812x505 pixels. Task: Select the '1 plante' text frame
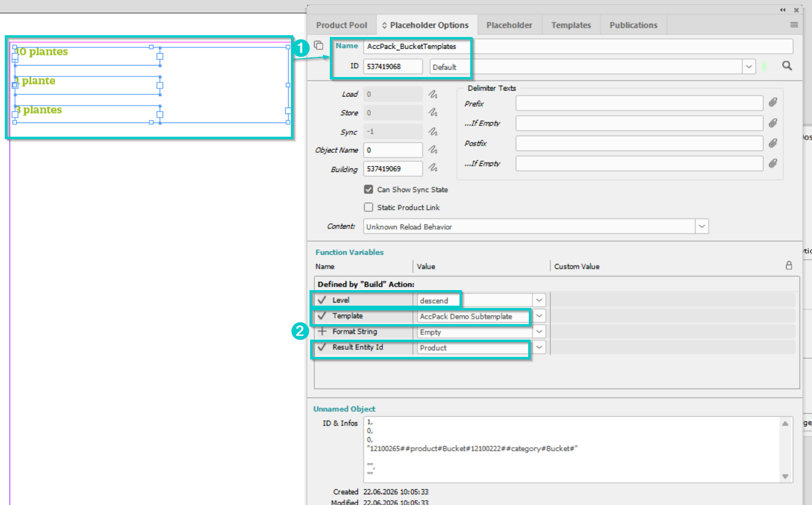pos(87,85)
